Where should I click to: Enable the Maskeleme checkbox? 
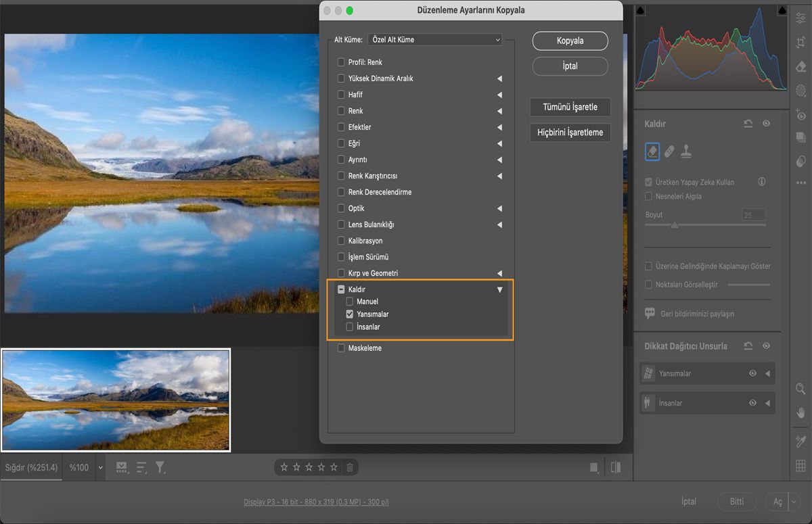[342, 348]
